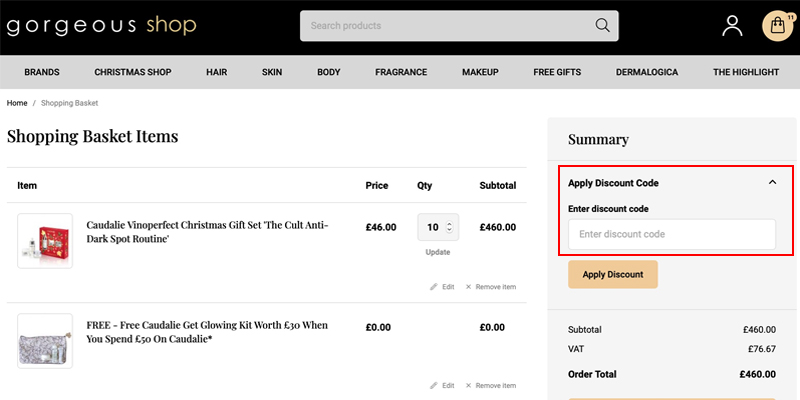The image size is (800, 400).
Task: Open the shopping basket bag icon
Action: (777, 26)
